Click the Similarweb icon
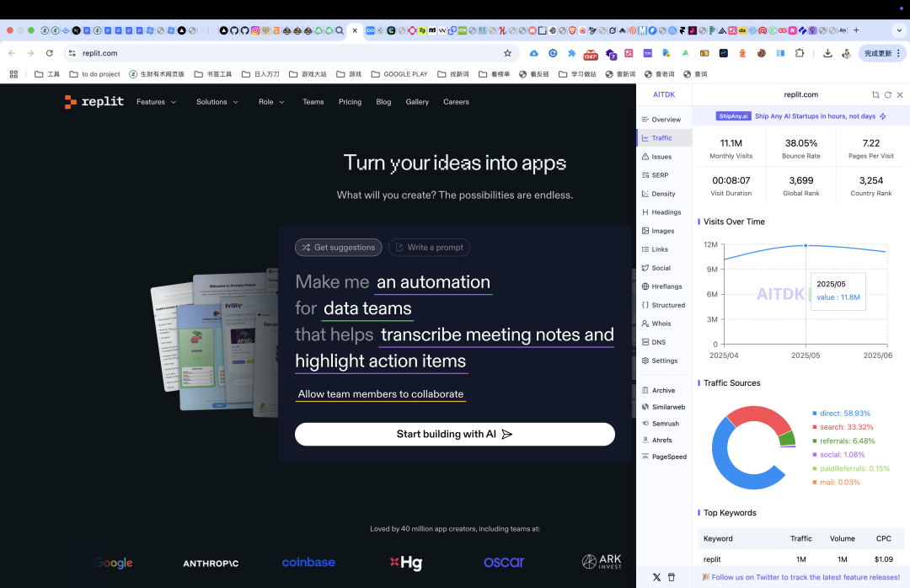910x588 pixels. tap(645, 407)
